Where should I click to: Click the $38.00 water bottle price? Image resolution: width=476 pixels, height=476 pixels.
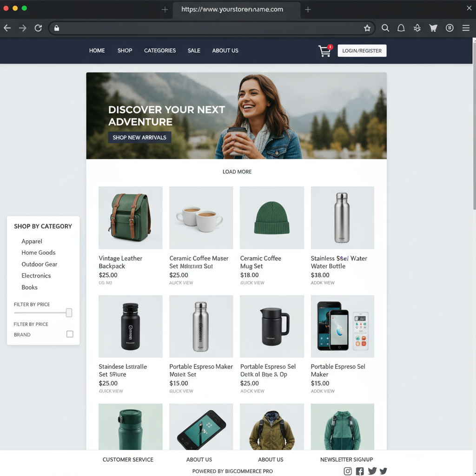point(320,275)
